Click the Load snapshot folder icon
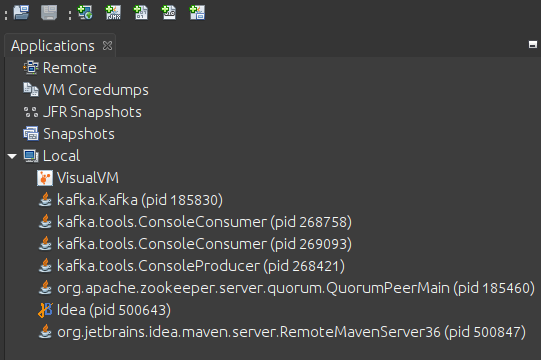 click(21, 12)
